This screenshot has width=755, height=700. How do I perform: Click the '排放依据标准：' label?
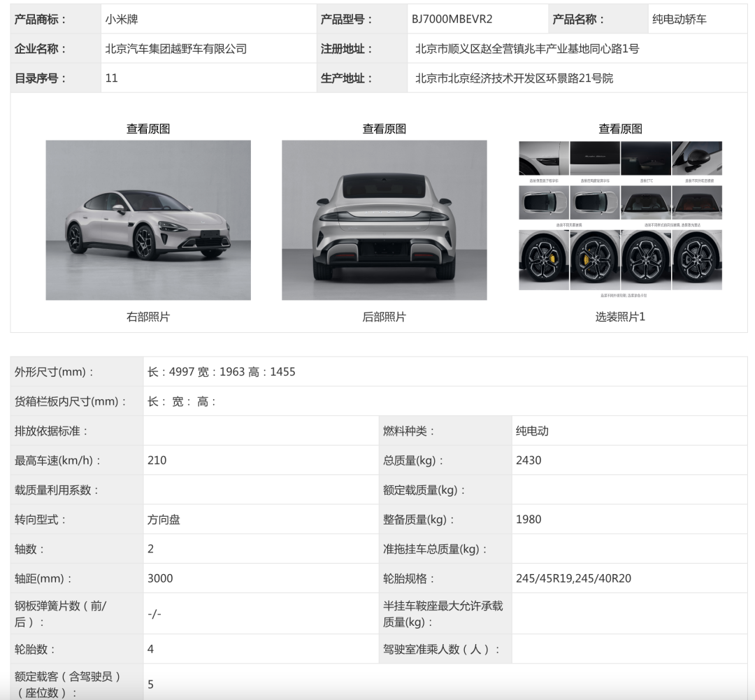(x=52, y=431)
